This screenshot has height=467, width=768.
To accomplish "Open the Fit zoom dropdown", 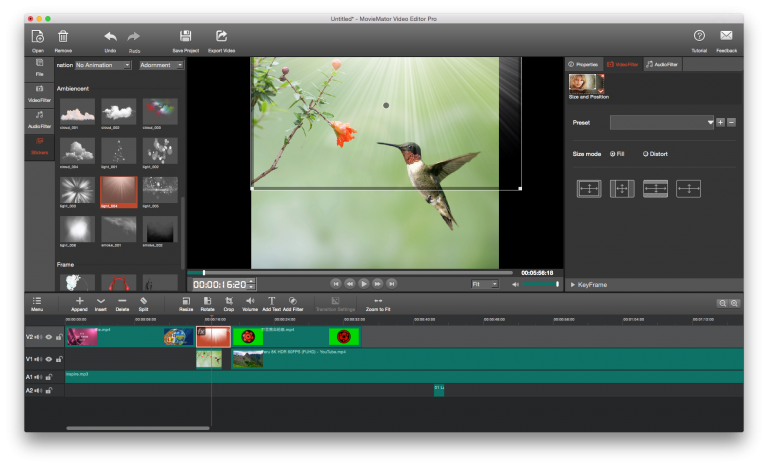I will (484, 284).
